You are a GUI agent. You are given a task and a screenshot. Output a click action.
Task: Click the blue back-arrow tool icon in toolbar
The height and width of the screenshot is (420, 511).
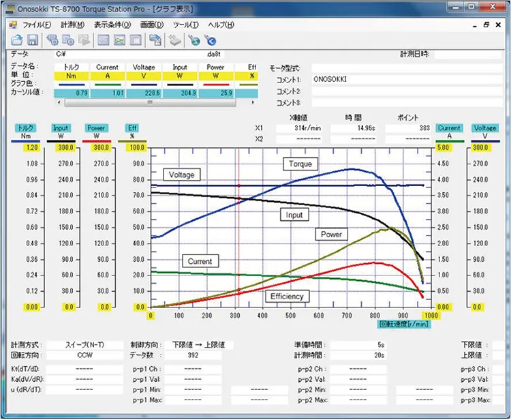click(211, 40)
